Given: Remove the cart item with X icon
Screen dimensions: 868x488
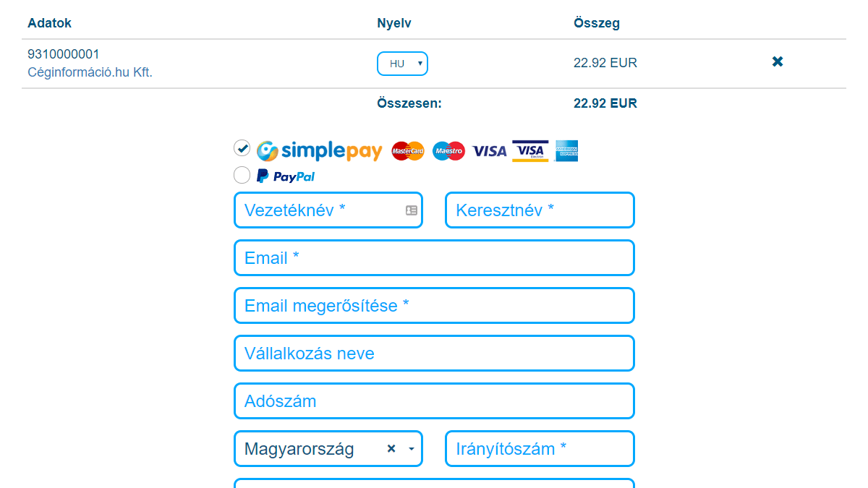Looking at the screenshot, I should [x=778, y=62].
